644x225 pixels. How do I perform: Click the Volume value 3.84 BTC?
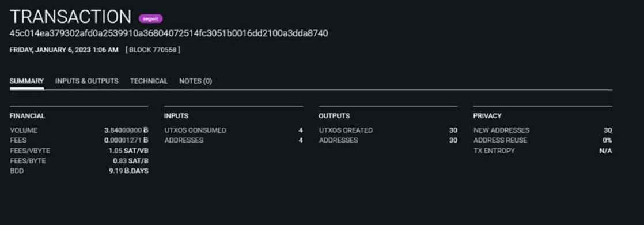pos(126,130)
